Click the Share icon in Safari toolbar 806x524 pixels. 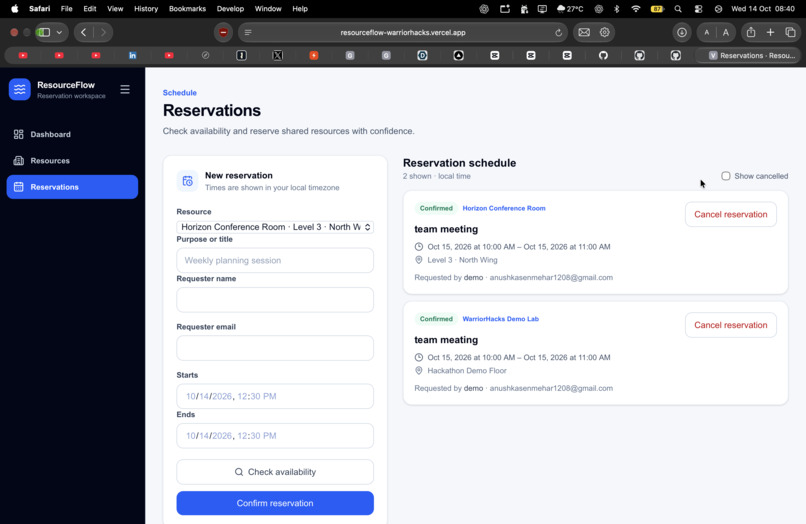(x=751, y=32)
